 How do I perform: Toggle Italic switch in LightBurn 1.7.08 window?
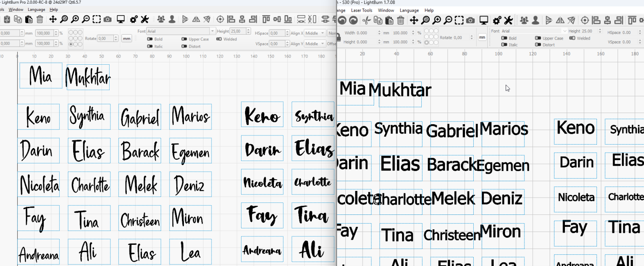point(504,45)
